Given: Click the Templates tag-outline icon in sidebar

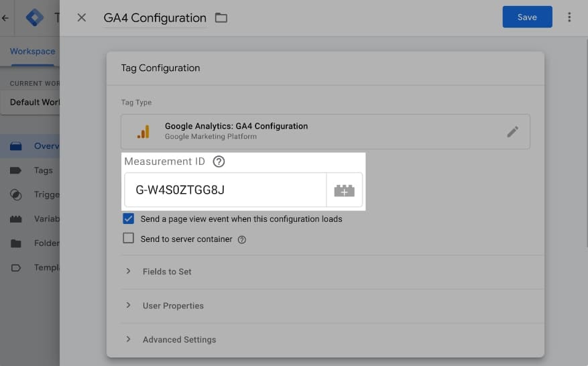Looking at the screenshot, I should tap(15, 267).
